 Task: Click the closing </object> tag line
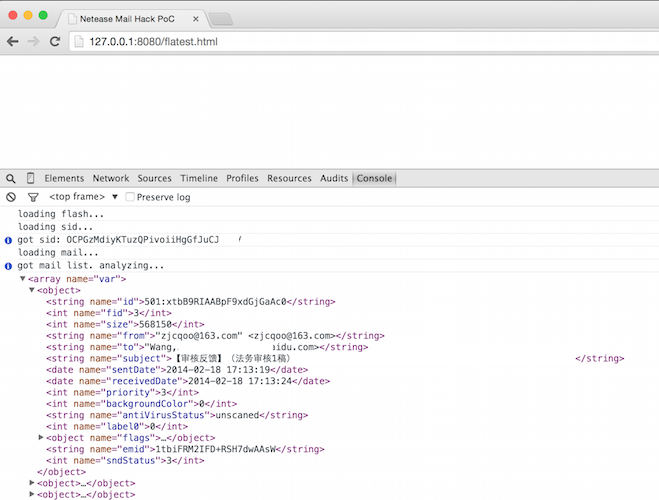(x=61, y=472)
